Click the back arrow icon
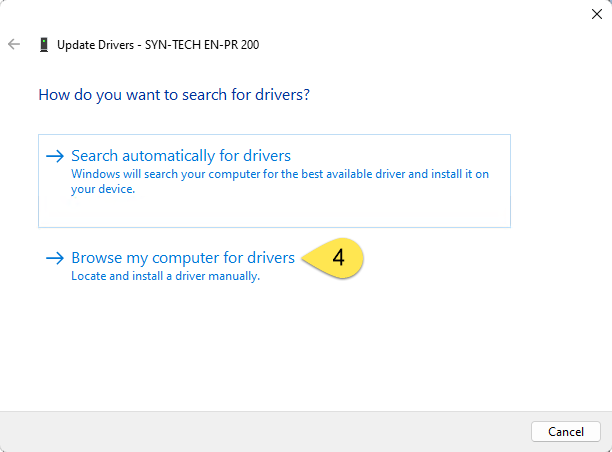This screenshot has width=612, height=452. click(14, 45)
